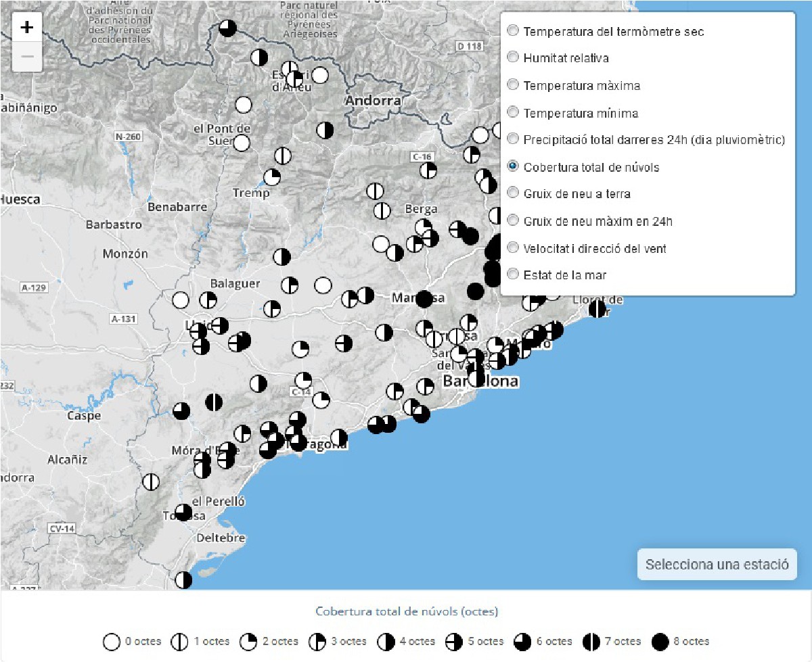
Task: Enable Temperatura màxima layer
Action: 513,85
